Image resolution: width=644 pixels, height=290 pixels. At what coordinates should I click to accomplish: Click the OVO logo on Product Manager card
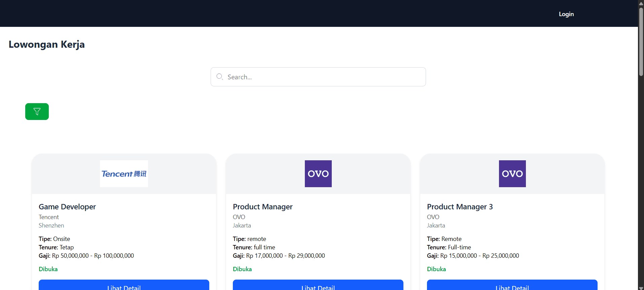pos(318,174)
